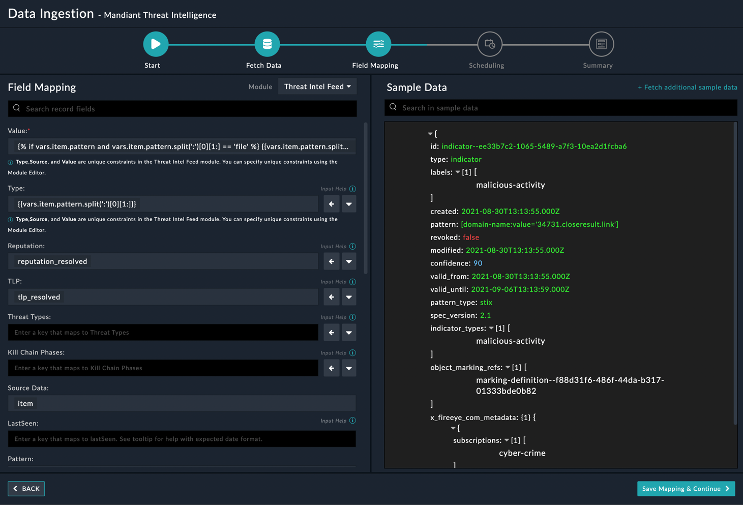Go back using the BACK button
The width and height of the screenshot is (743, 505).
(x=27, y=488)
